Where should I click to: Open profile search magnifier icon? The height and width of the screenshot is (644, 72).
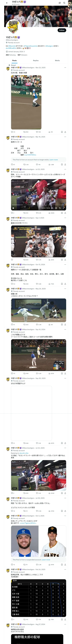64,3
